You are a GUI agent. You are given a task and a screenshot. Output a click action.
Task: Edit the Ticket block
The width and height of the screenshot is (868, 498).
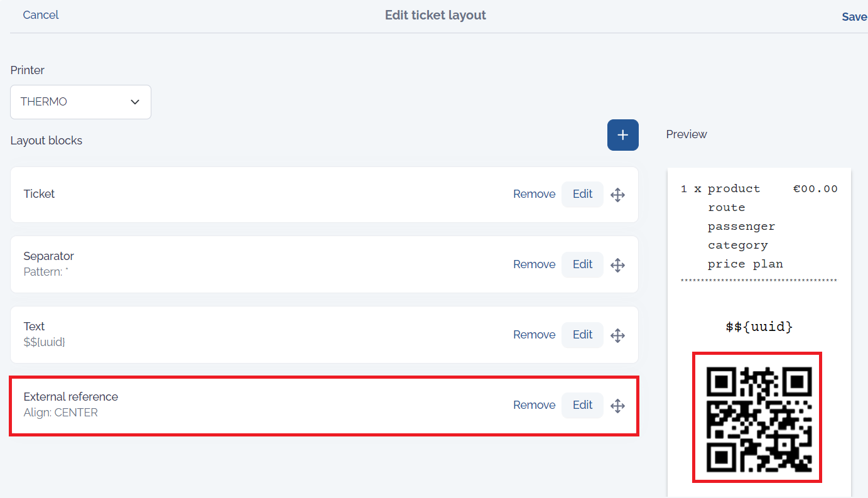pyautogui.click(x=582, y=194)
